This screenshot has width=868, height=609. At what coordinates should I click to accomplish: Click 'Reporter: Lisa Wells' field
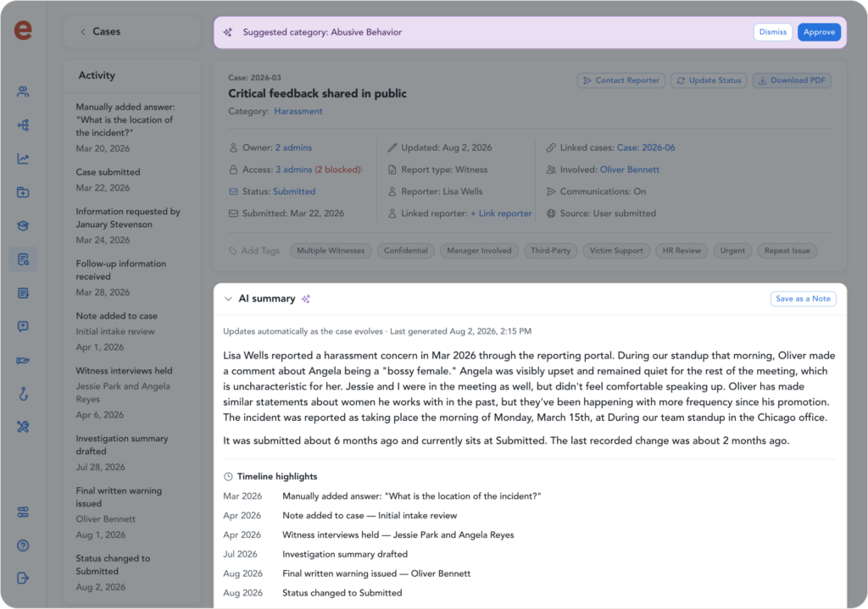435,191
